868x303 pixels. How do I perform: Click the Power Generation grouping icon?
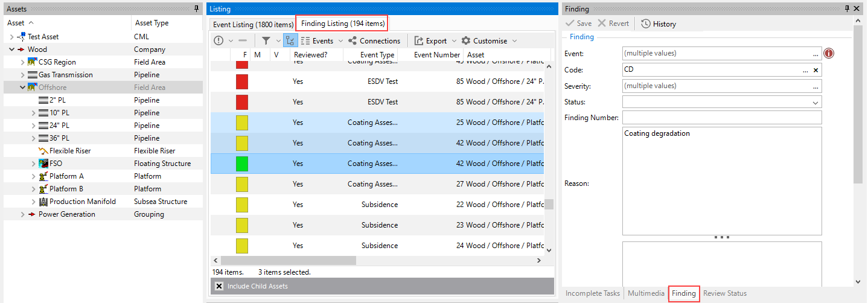[x=33, y=214]
